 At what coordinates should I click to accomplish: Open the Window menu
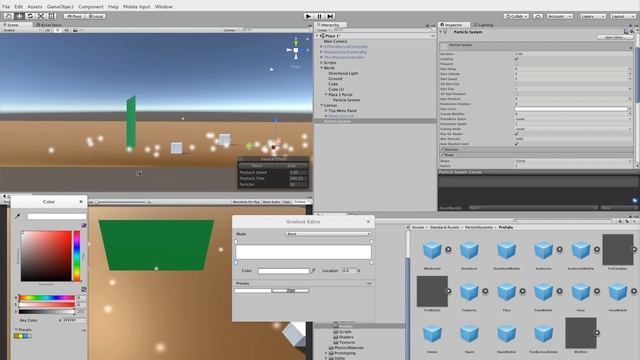point(164,7)
